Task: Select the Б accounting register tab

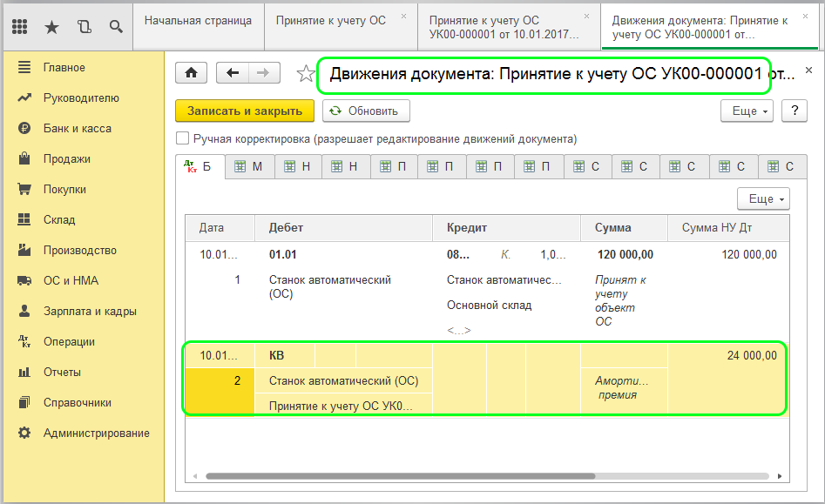Action: click(x=200, y=166)
